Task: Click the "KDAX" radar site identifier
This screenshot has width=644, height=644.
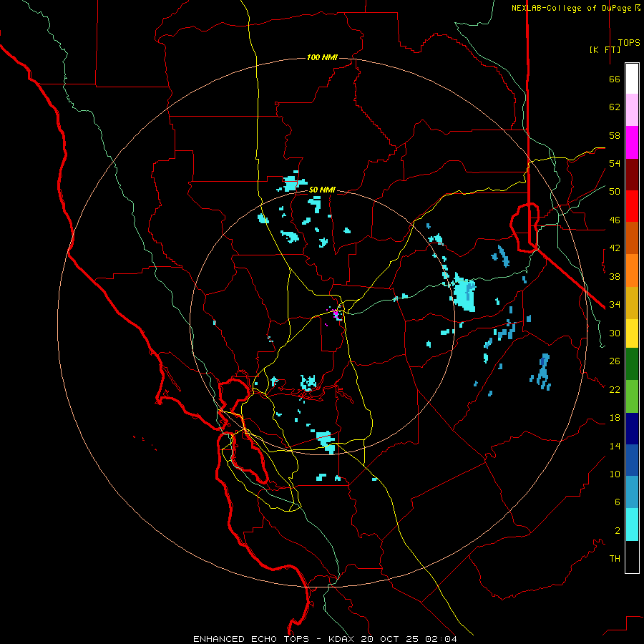Action: [x=343, y=639]
